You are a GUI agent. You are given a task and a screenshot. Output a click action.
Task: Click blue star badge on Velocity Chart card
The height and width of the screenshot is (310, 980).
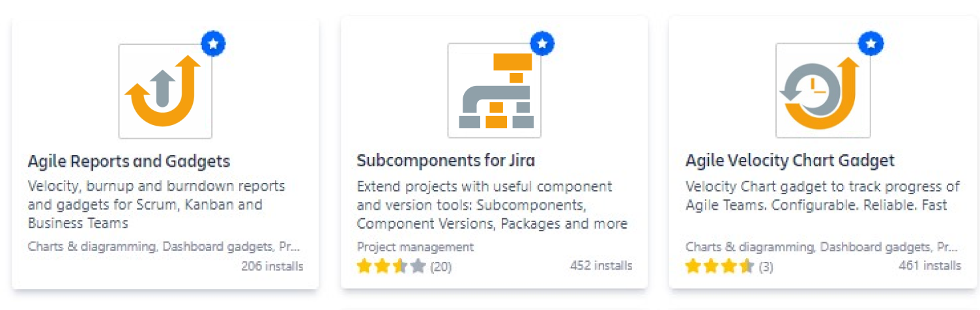[x=871, y=44]
